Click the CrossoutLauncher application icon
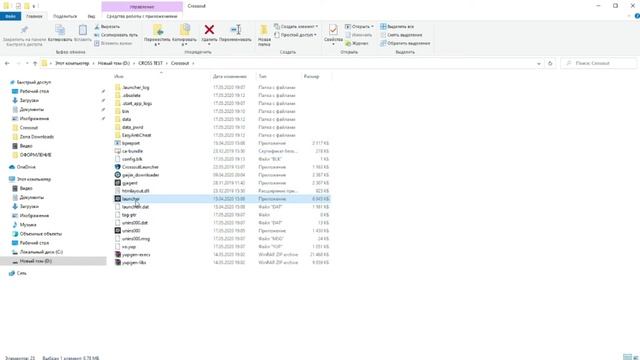640x360 pixels. click(x=118, y=167)
